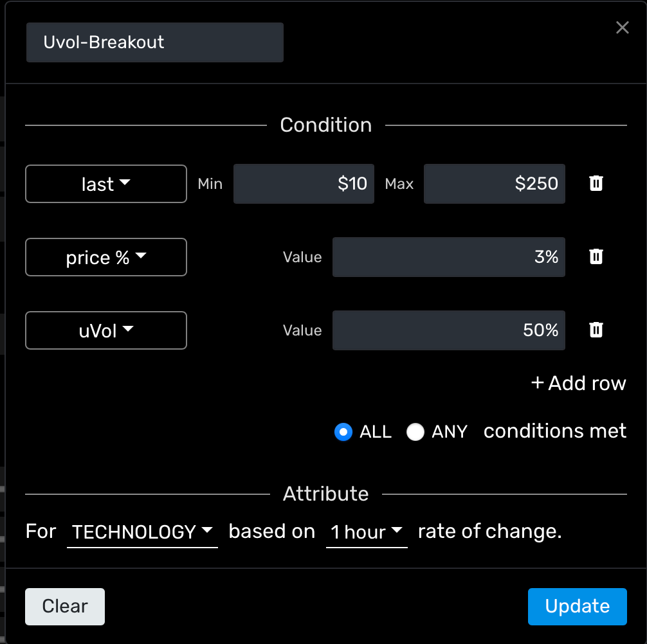Click the Clear button
This screenshot has height=644, width=647.
(x=65, y=606)
